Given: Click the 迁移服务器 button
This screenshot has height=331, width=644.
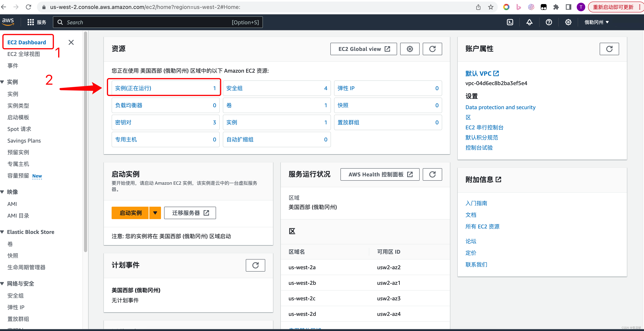Looking at the screenshot, I should [x=190, y=213].
